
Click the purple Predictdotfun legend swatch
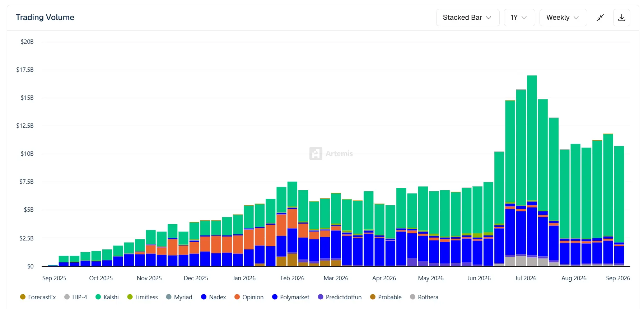(321, 297)
